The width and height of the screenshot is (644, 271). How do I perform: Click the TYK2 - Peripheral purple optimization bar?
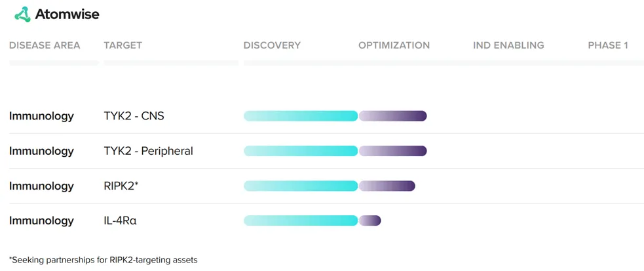pos(393,151)
